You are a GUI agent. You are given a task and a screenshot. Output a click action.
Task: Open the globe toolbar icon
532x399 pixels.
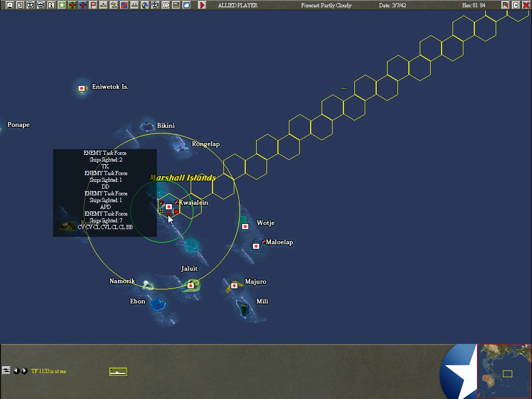pyautogui.click(x=145, y=5)
